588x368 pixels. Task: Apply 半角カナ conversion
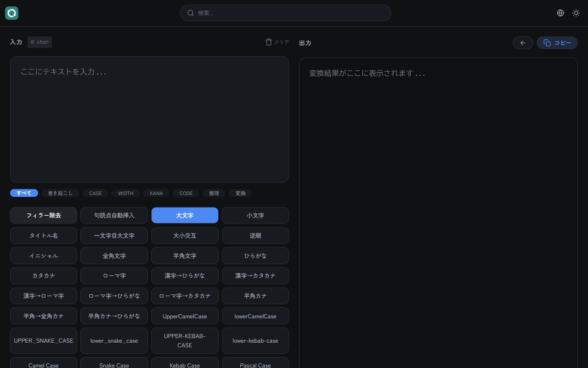(x=255, y=296)
